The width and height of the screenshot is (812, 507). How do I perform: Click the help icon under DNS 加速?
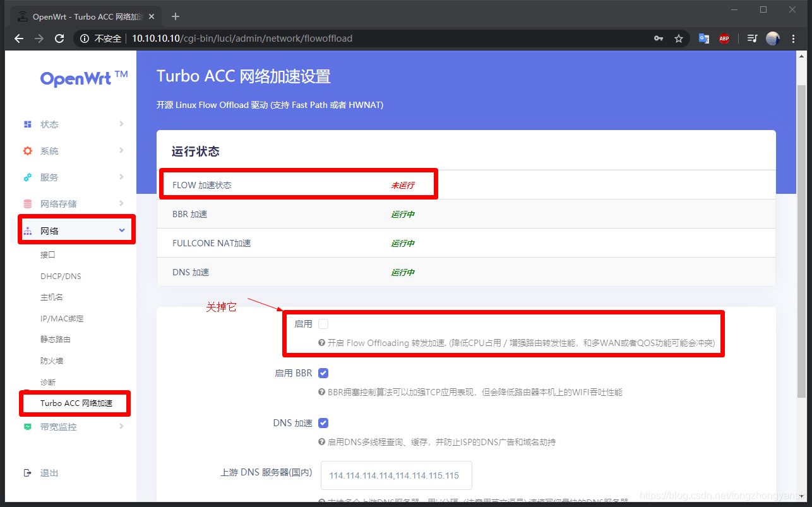coord(321,442)
